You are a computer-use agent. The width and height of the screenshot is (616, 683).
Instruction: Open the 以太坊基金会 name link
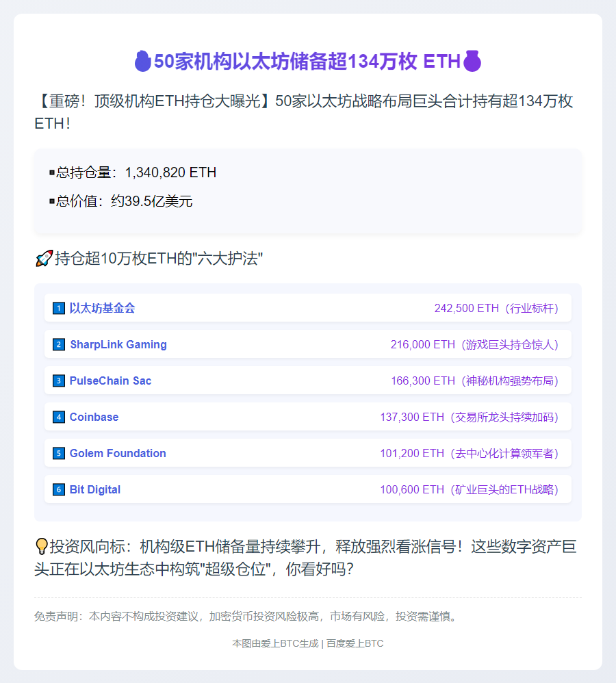coord(103,309)
